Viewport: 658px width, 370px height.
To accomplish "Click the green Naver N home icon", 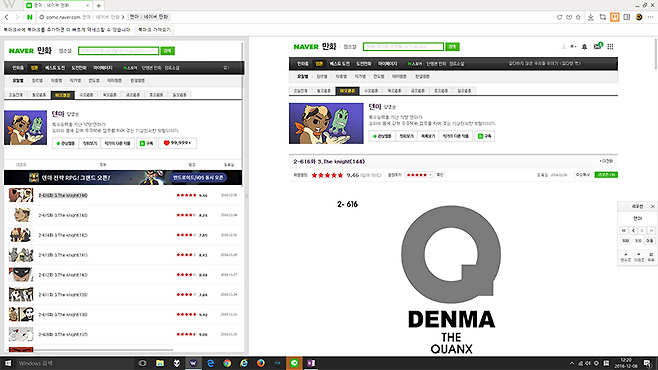I will 29,17.
